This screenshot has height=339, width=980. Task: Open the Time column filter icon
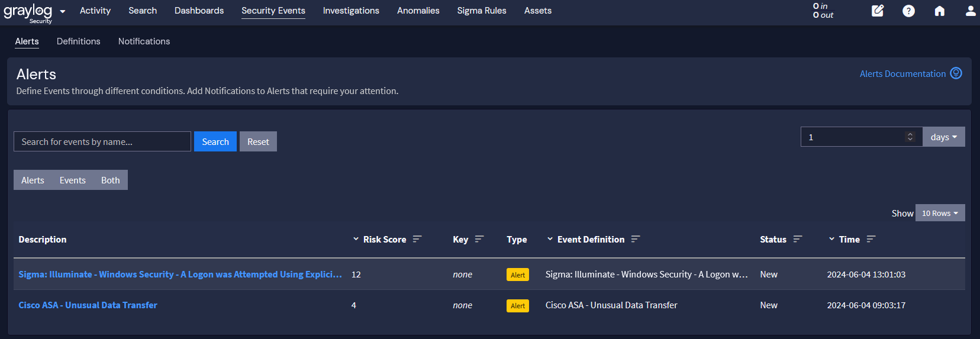pyautogui.click(x=871, y=239)
